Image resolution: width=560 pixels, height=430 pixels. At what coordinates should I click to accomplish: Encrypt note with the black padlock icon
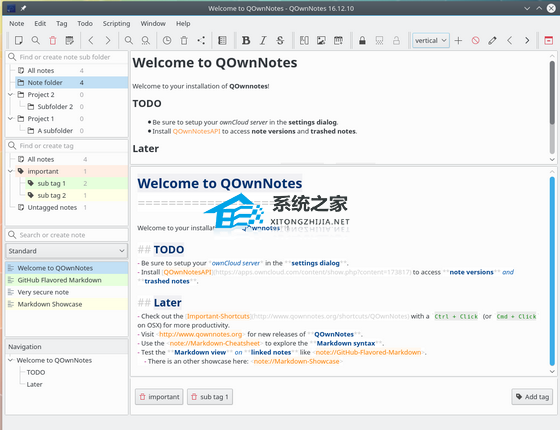(x=362, y=40)
